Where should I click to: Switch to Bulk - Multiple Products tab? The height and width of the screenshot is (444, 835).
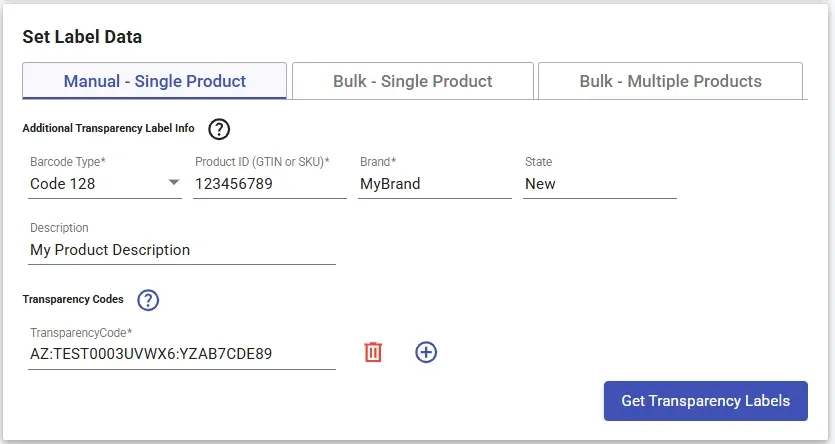[x=670, y=81]
